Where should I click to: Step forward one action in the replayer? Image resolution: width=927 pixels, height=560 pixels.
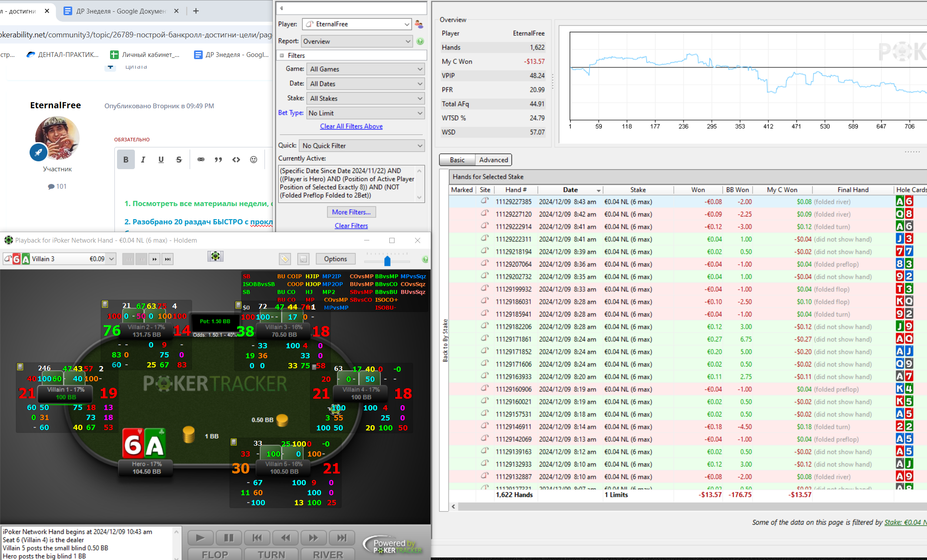point(314,538)
